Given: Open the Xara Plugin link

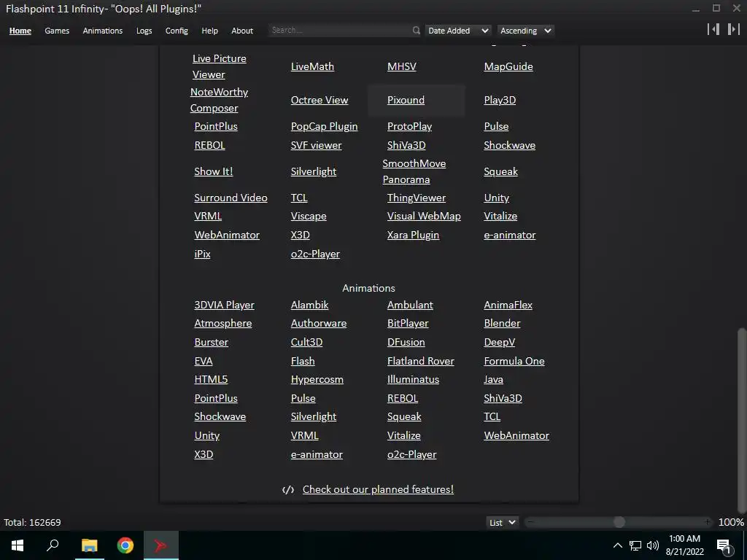Looking at the screenshot, I should [x=413, y=235].
